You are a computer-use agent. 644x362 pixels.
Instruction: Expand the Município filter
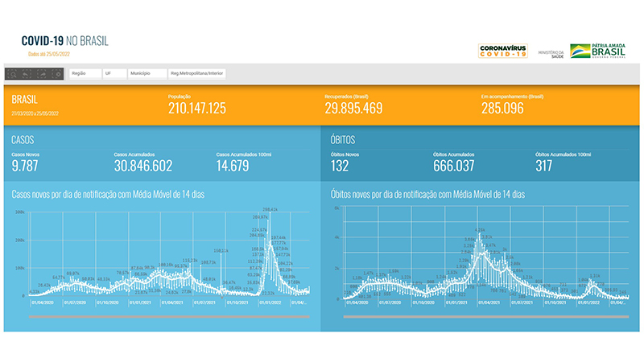146,73
